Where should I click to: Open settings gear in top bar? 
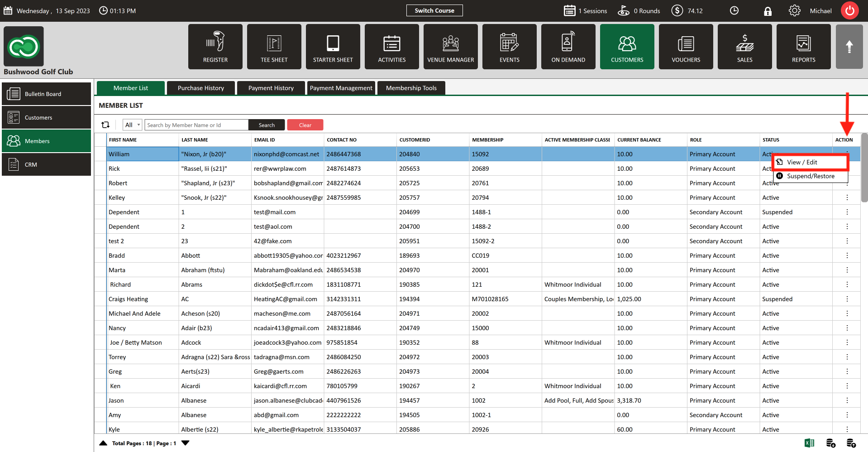tap(794, 11)
